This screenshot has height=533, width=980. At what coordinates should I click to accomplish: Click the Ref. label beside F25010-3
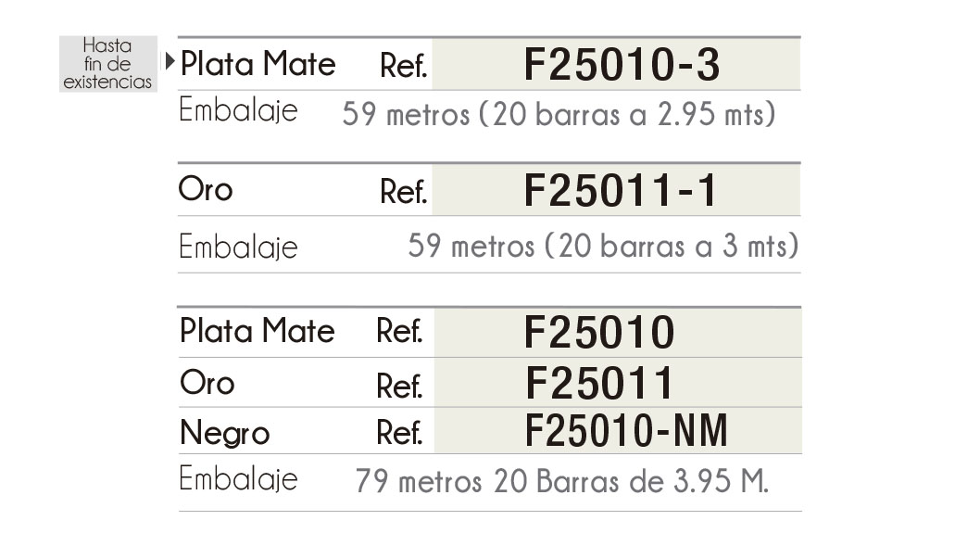point(403,66)
